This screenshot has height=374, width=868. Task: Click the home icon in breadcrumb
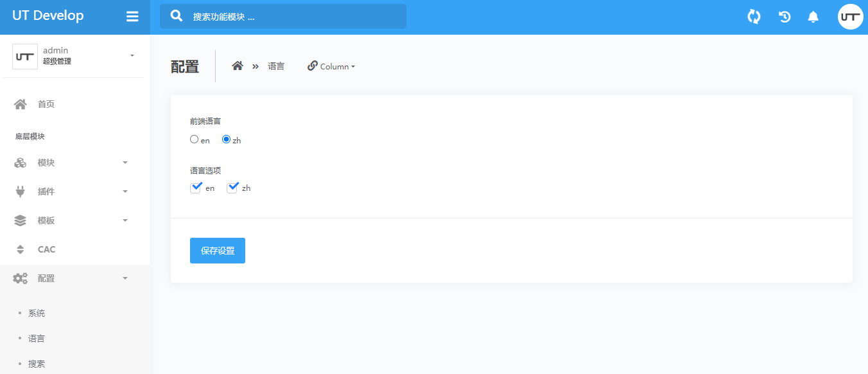tap(238, 66)
